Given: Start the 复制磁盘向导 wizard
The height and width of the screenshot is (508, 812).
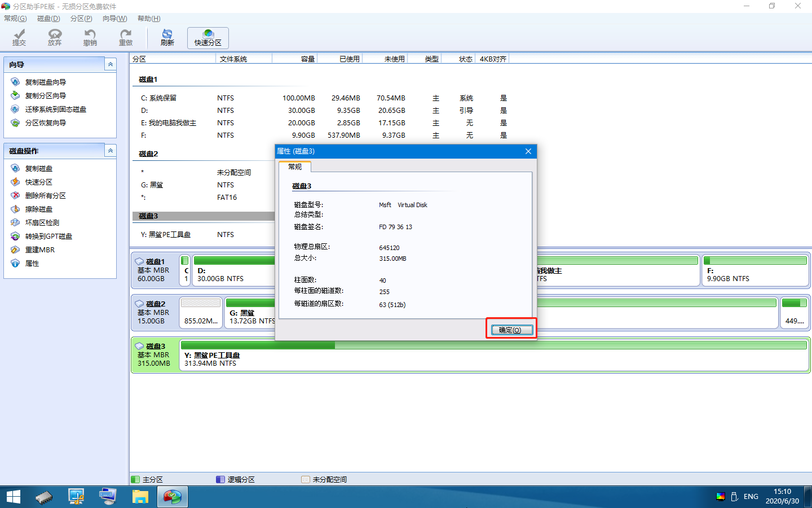Looking at the screenshot, I should click(x=46, y=82).
